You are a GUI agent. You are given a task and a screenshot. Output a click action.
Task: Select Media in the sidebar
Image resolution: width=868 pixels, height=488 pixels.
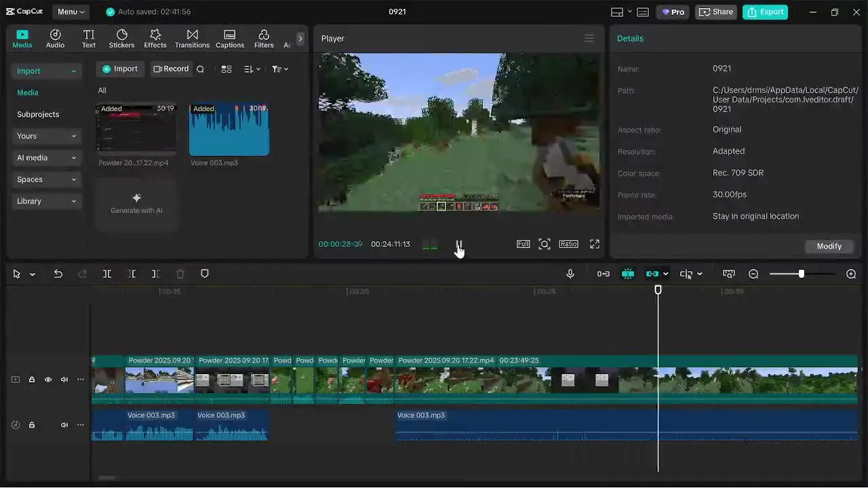(28, 92)
